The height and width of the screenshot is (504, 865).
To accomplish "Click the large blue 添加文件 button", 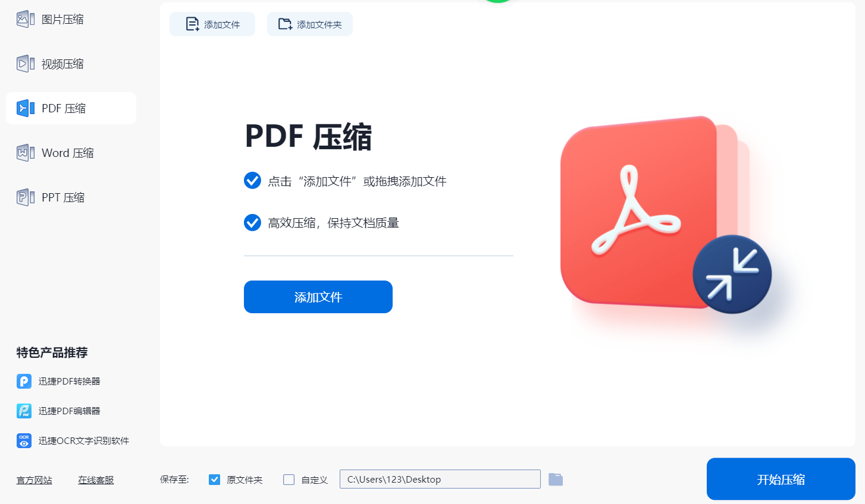I will pos(318,297).
